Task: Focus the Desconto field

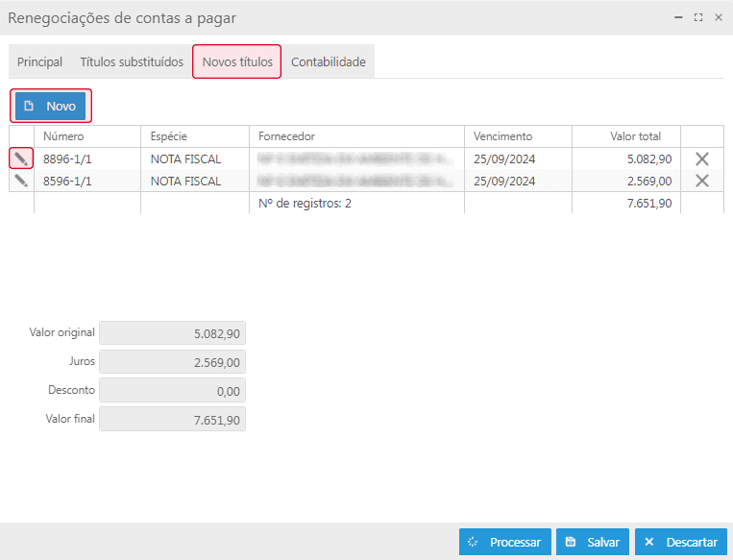Action: [173, 390]
